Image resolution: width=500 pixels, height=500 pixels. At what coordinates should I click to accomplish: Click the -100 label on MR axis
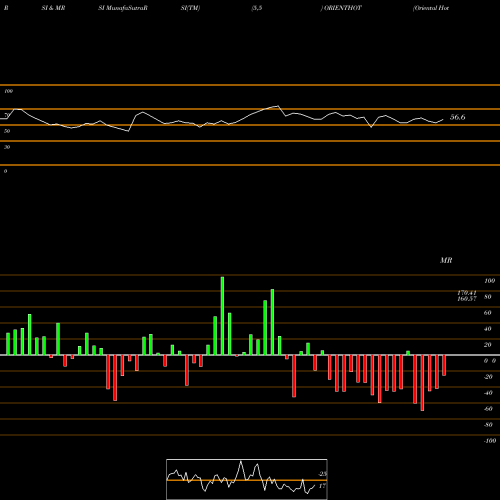(490, 441)
